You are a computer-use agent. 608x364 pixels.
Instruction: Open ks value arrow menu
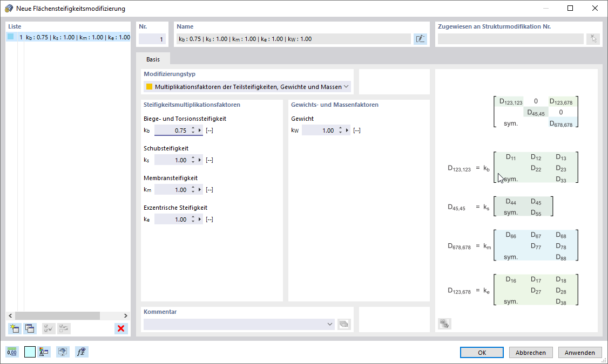tap(200, 160)
